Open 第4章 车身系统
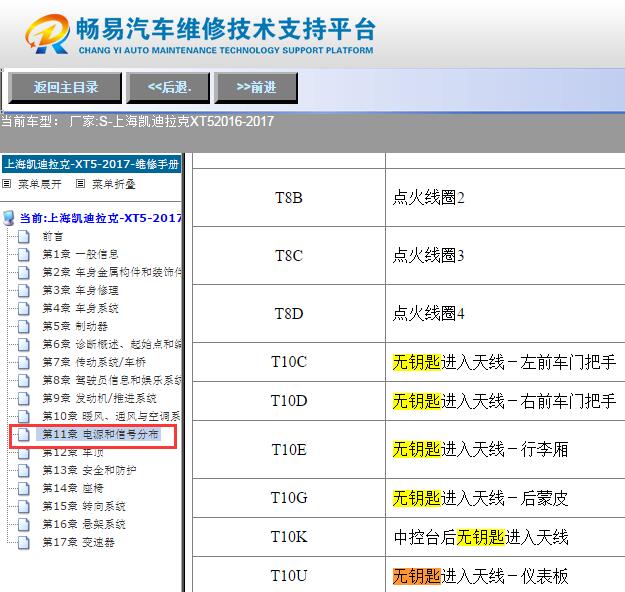Viewport: 625px width, 592px height. [80, 308]
